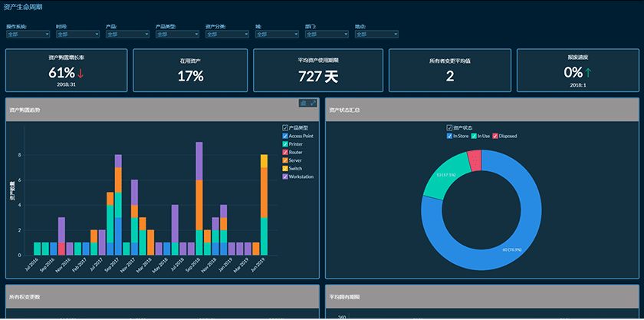The image size is (644, 320).
Task: Click the 平均拥有期限 panel header
Action: click(x=482, y=296)
